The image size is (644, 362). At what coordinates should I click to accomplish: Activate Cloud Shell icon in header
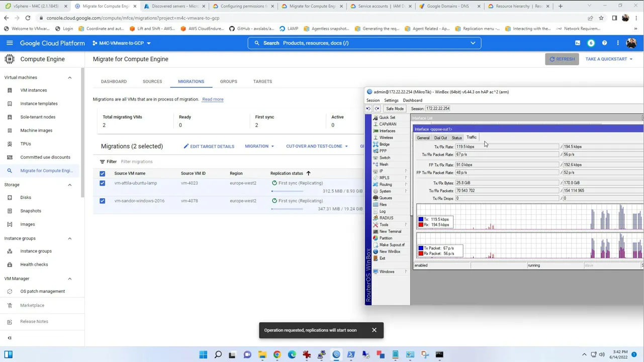[578, 43]
